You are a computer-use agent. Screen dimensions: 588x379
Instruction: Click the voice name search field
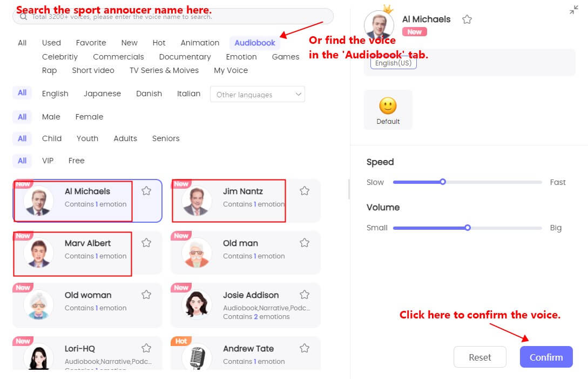coord(173,16)
